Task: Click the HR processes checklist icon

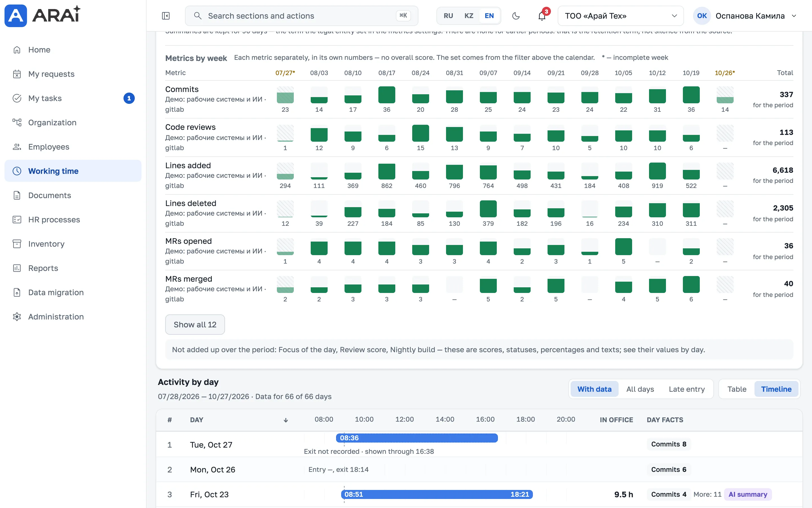Action: click(x=17, y=219)
